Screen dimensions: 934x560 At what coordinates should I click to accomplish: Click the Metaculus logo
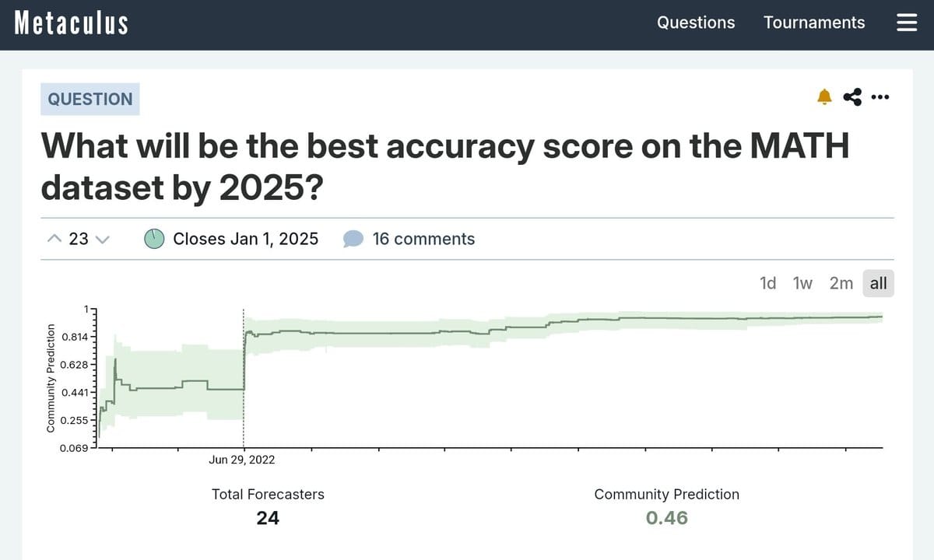tap(72, 23)
